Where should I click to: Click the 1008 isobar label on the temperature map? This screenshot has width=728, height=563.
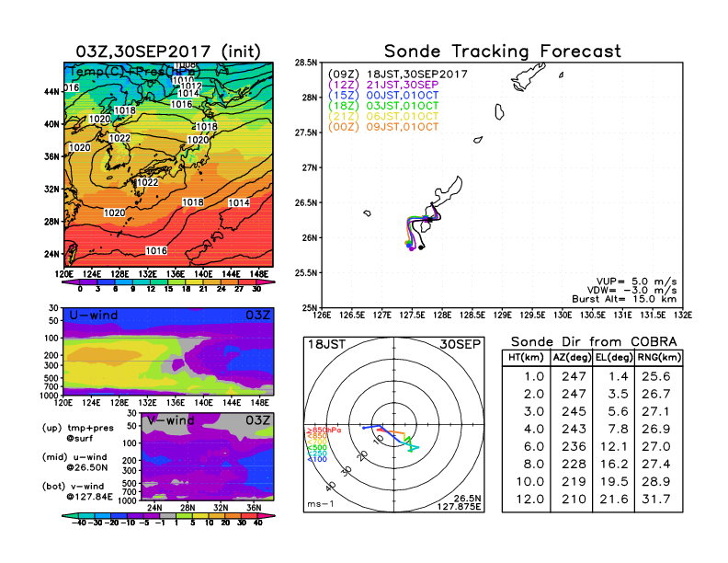point(185,65)
